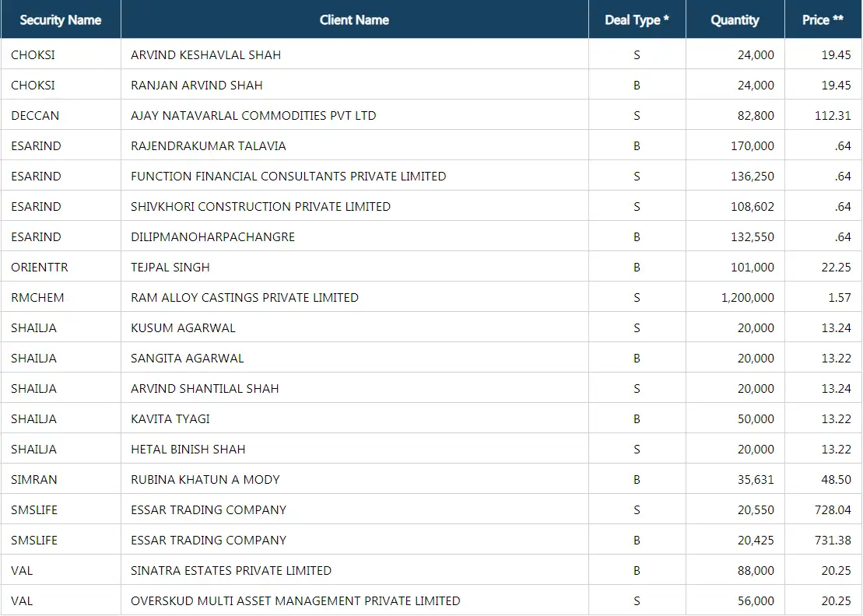The image size is (863, 616).
Task: Select the RMCHEM quantity value 1,200,000
Action: coord(743,297)
